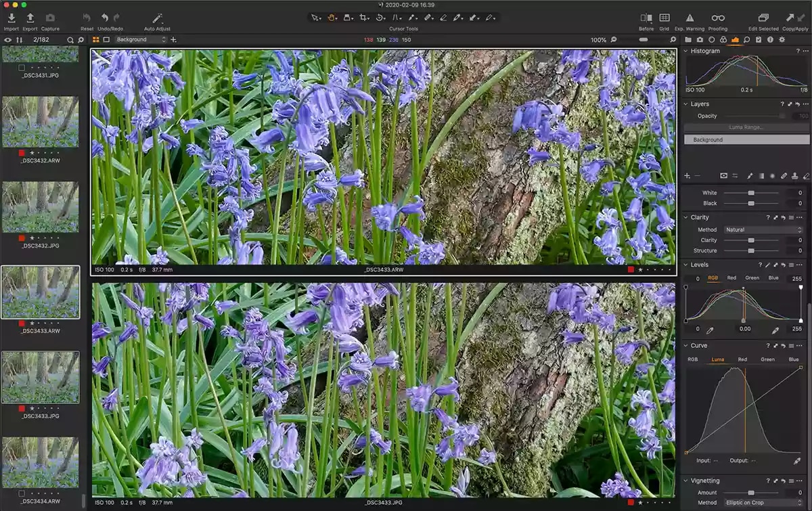812x511 pixels.
Task: Open the Exposure tool tab in right panel
Action: pos(737,39)
